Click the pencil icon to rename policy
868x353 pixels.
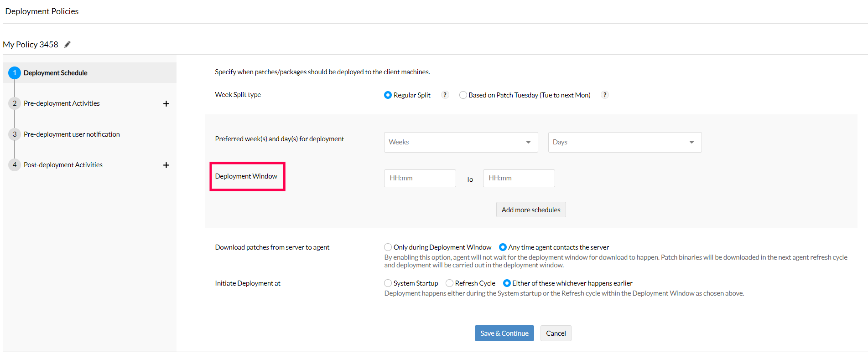[x=68, y=45]
